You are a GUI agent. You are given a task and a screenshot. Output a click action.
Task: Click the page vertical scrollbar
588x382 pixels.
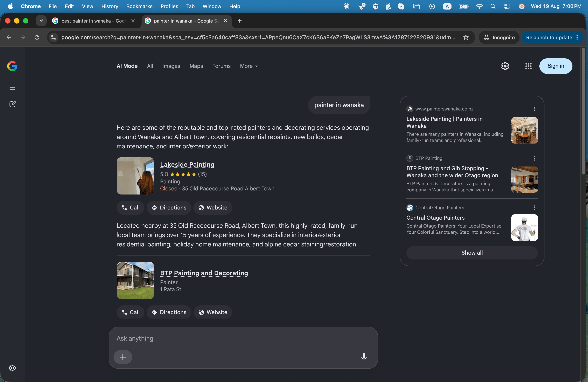pos(583,111)
